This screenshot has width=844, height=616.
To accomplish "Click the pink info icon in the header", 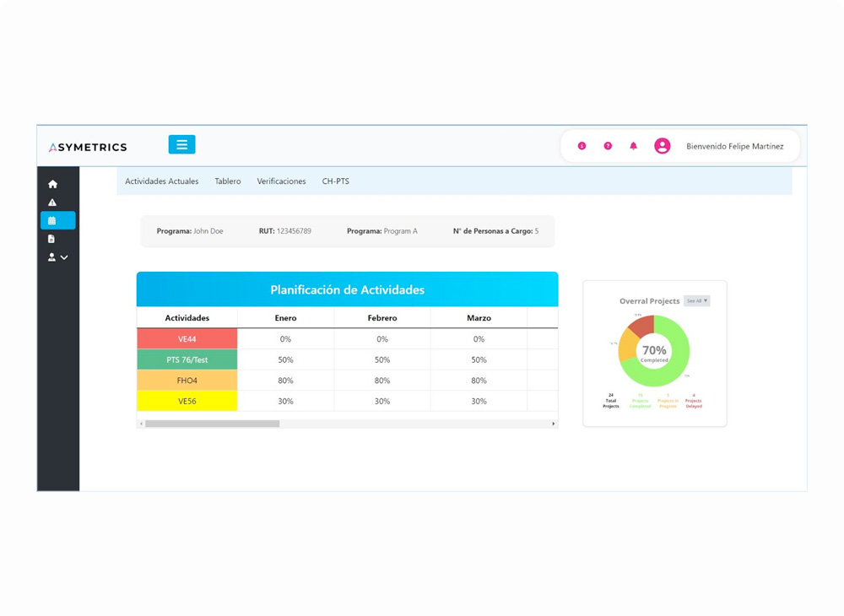I will (x=582, y=146).
